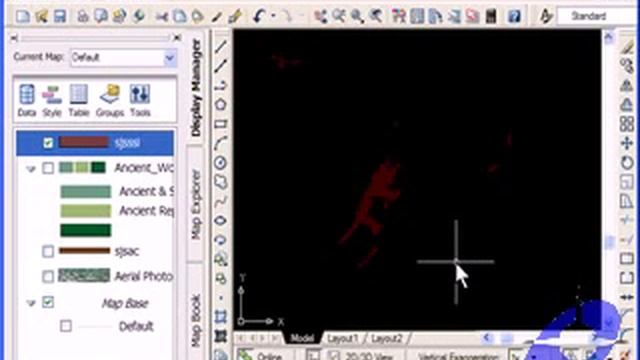The height and width of the screenshot is (360, 640).
Task: Click the Aerial Photo thumbnail swatch
Action: tap(84, 276)
